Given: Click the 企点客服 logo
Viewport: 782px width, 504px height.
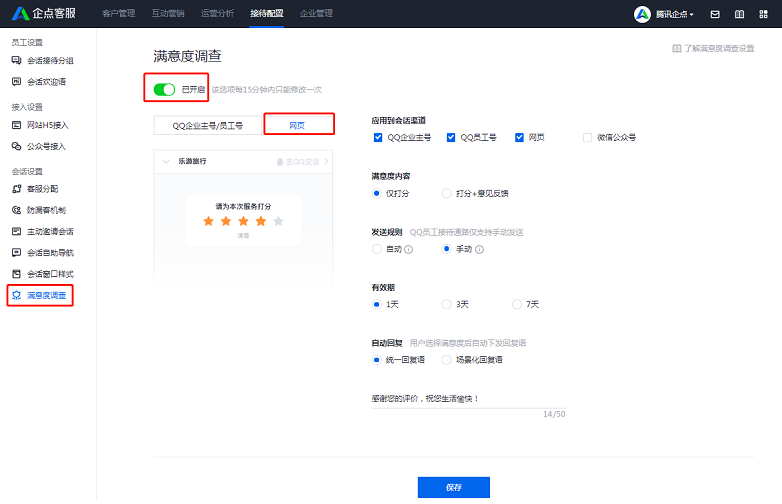Looking at the screenshot, I should pyautogui.click(x=43, y=13).
